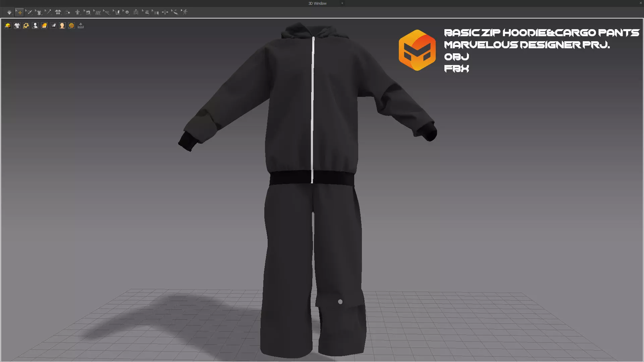Screen dimensions: 644x362
Task: Toggle the yellow garment display icon
Action: (x=8, y=25)
